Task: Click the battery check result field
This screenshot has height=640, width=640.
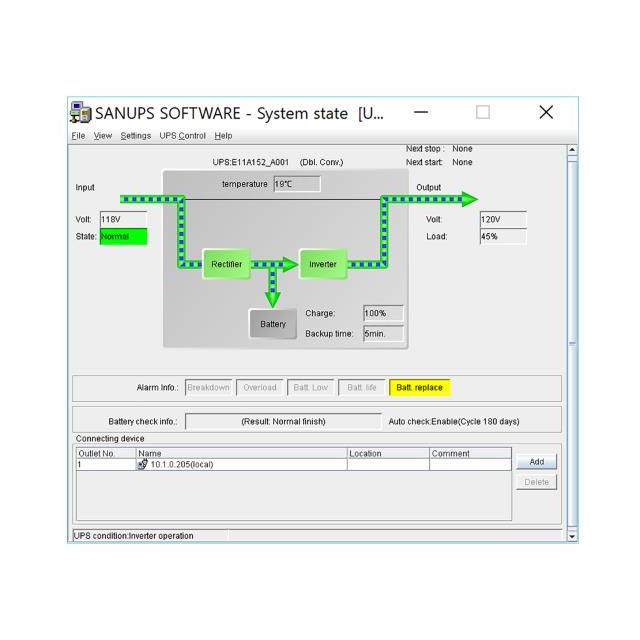Action: coord(283,421)
